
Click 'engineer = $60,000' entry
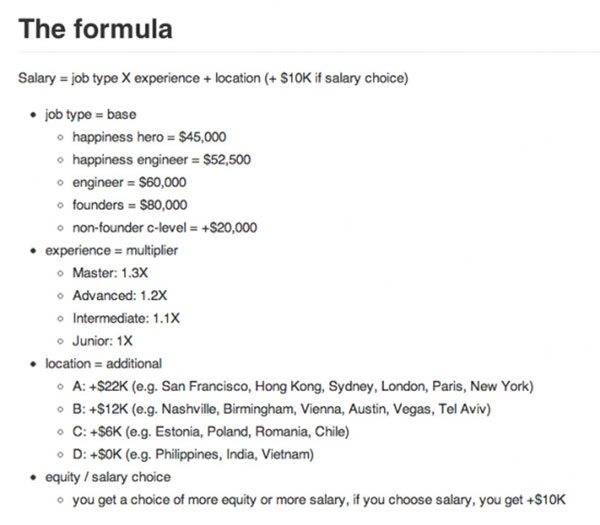coord(129,182)
